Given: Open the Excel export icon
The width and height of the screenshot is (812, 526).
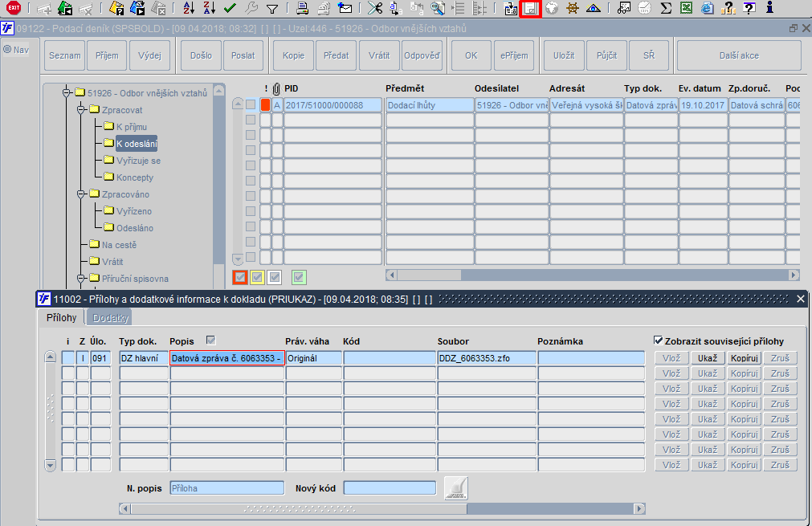Looking at the screenshot, I should pos(686,9).
